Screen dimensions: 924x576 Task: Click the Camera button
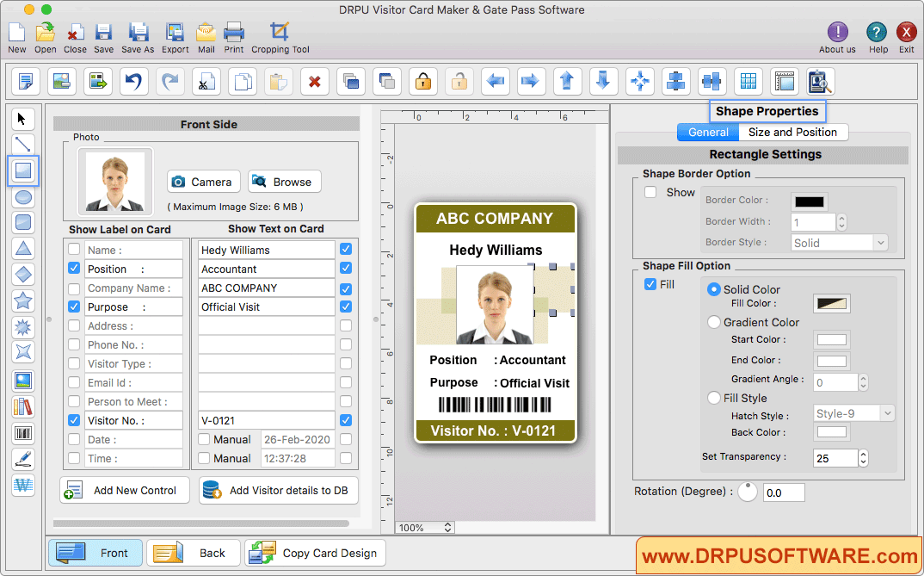204,182
